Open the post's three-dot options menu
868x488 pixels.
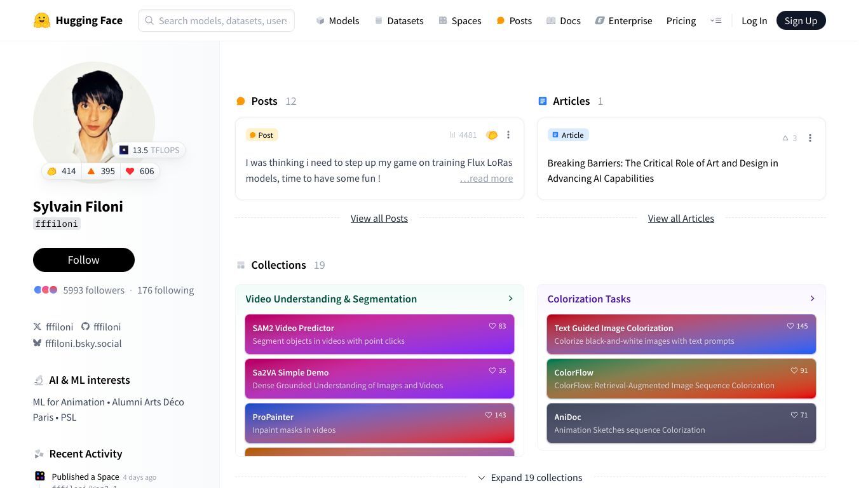click(508, 135)
